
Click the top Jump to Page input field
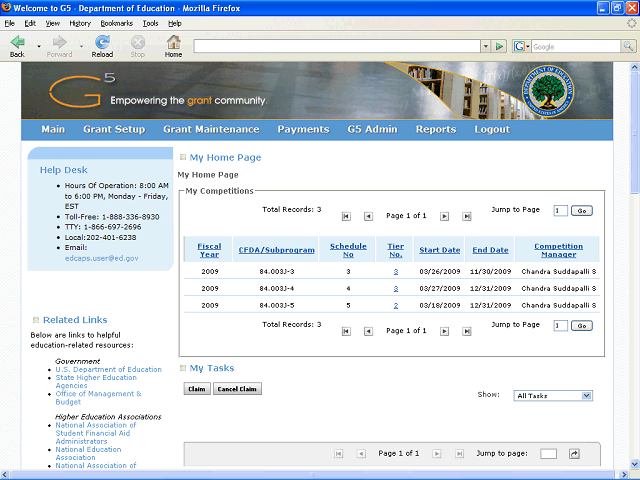pyautogui.click(x=560, y=211)
